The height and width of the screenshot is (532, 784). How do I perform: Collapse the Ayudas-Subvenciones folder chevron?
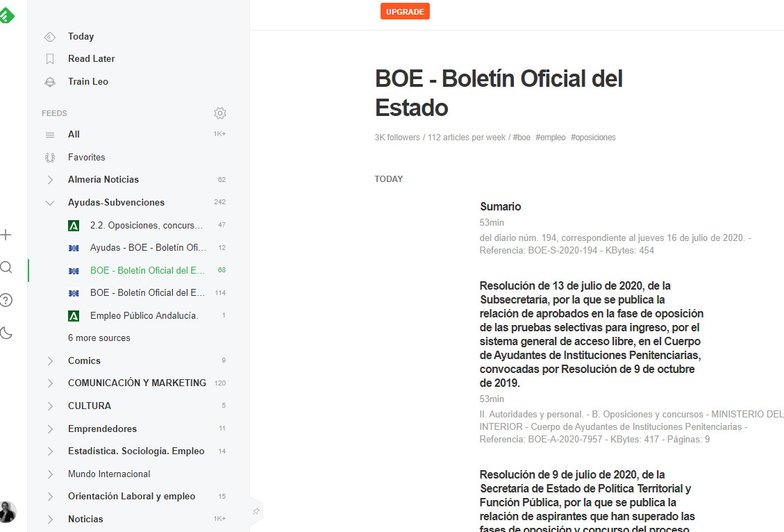[50, 203]
